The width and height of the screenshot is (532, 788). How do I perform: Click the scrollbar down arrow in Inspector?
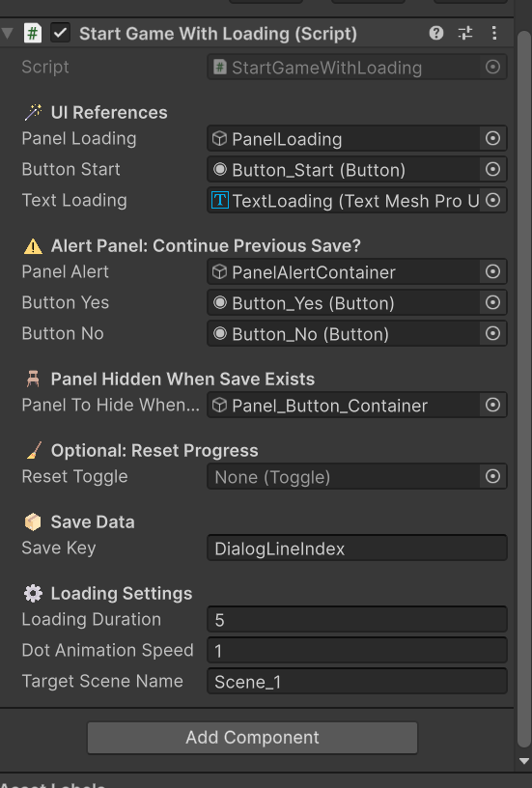[524, 761]
